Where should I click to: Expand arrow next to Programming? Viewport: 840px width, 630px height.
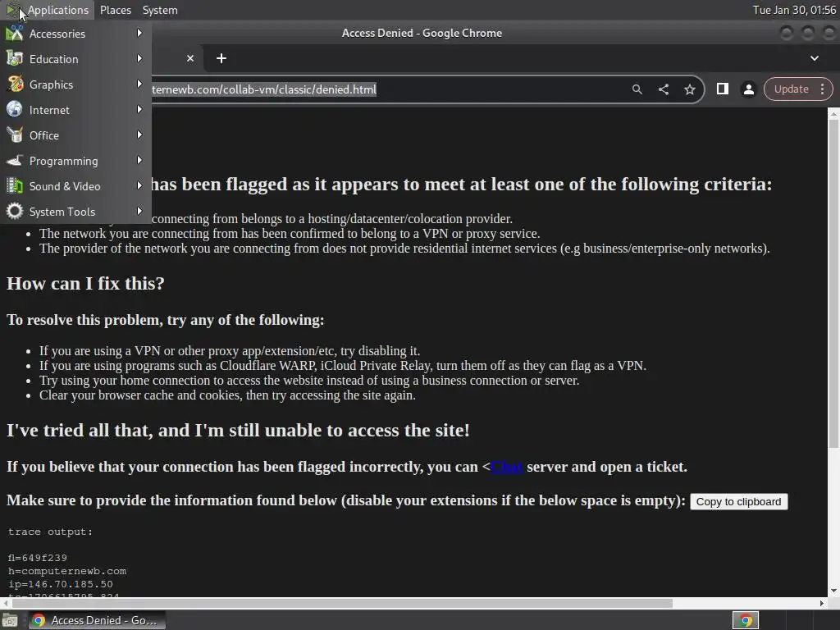point(139,160)
